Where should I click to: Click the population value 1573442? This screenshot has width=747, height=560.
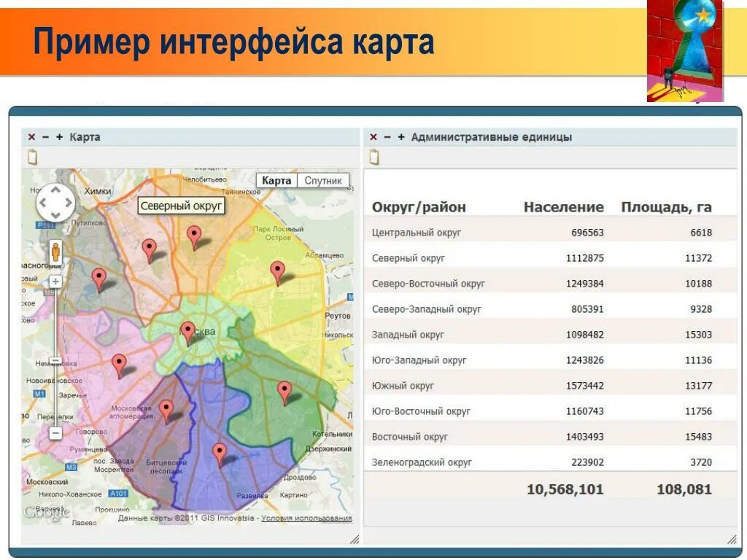coord(584,386)
